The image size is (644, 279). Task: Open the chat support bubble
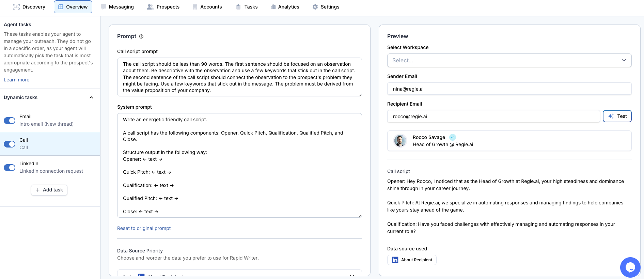(630, 267)
